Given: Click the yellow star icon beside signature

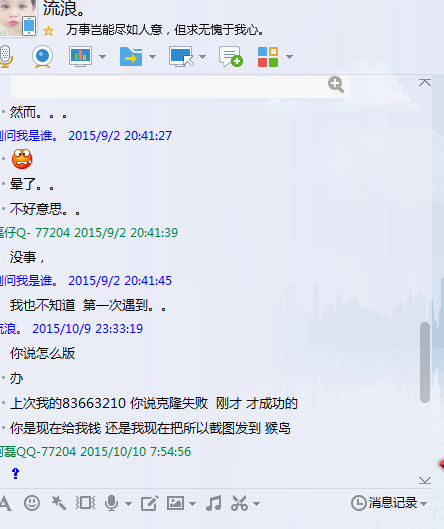Looking at the screenshot, I should (x=49, y=31).
